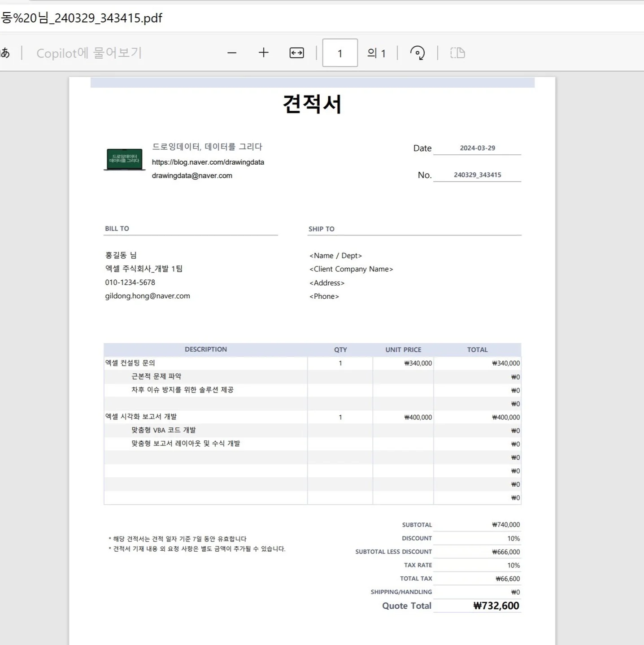Viewport: 644px width, 645px height.
Task: Click the PDF filename title text
Action: pyautogui.click(x=81, y=18)
